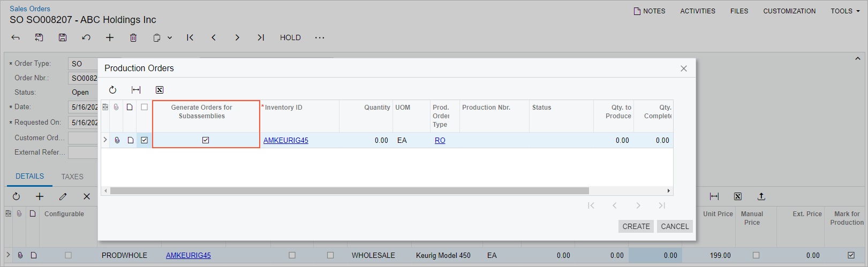This screenshot has height=267, width=868.
Task: Collapse the order summary panel with the chevron
Action: 858,58
